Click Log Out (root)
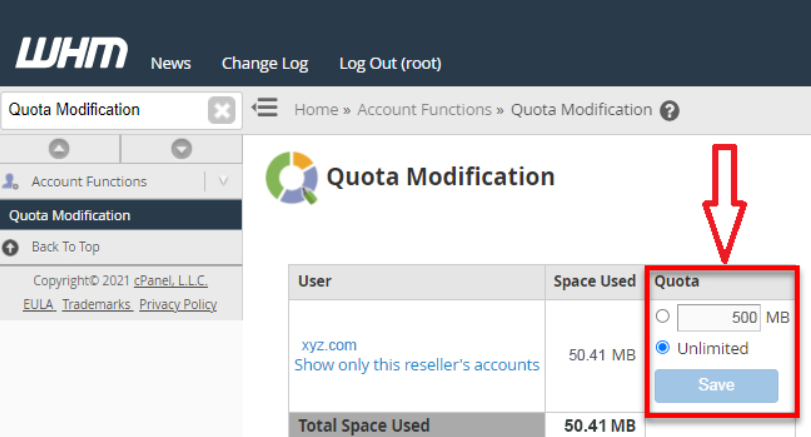Viewport: 811px width, 437px height. pyautogui.click(x=390, y=63)
